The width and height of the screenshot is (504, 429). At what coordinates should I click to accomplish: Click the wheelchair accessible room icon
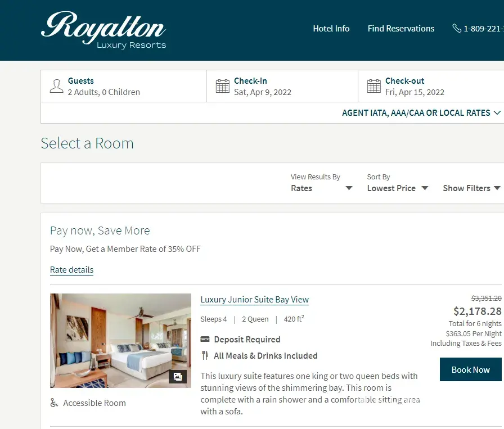(x=54, y=403)
